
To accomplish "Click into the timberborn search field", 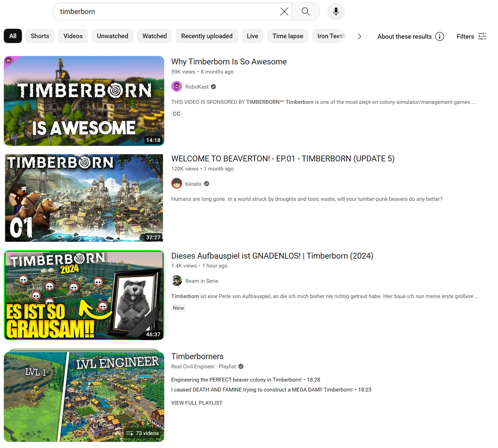I will coord(167,12).
